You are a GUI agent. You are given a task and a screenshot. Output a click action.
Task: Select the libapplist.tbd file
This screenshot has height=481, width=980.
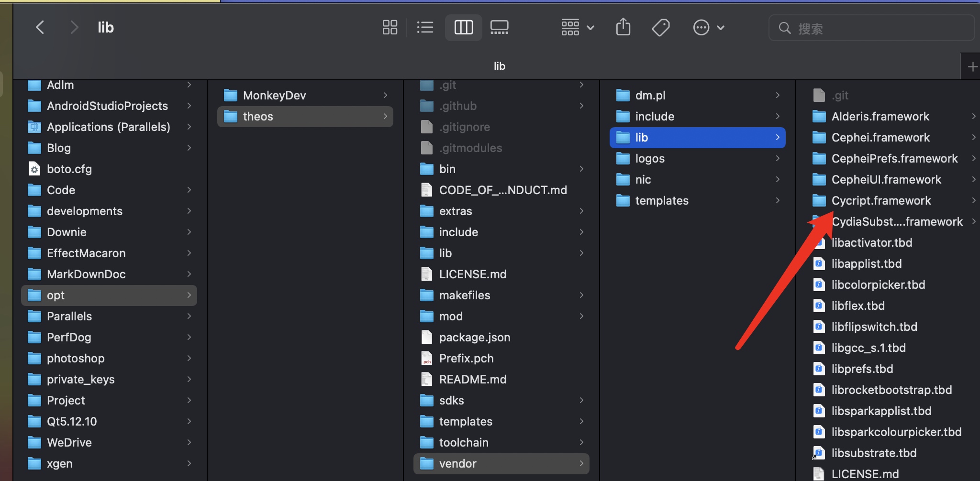[x=893, y=263]
